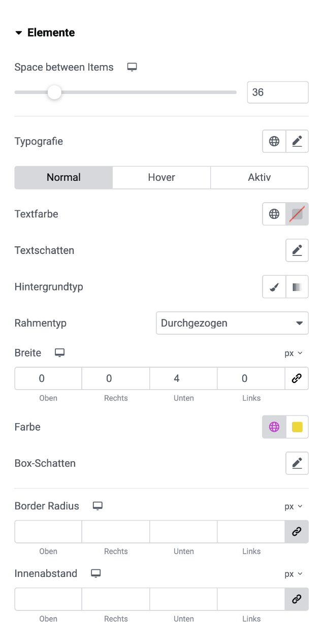Open Rahmentyp dropdown showing Durchgezogen
The height and width of the screenshot is (644, 325).
232,323
